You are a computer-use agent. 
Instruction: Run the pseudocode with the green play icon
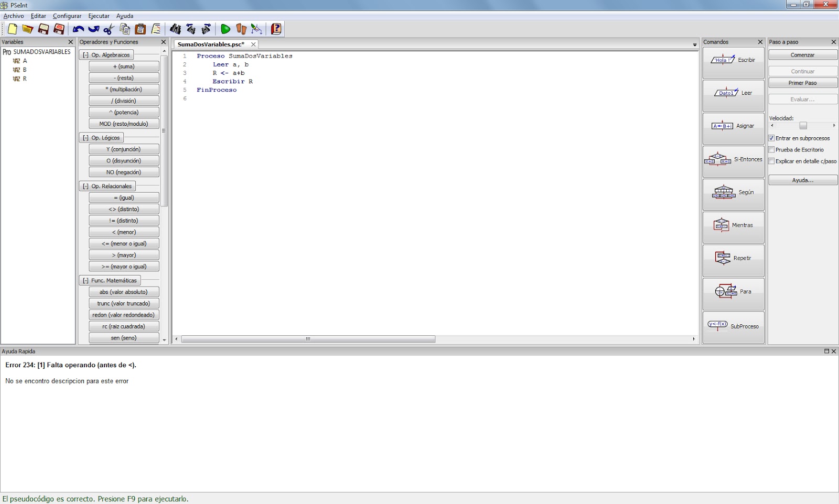(x=225, y=29)
